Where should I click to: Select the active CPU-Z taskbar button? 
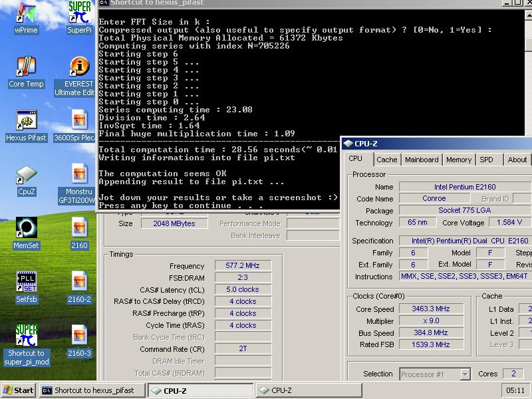click(200, 390)
